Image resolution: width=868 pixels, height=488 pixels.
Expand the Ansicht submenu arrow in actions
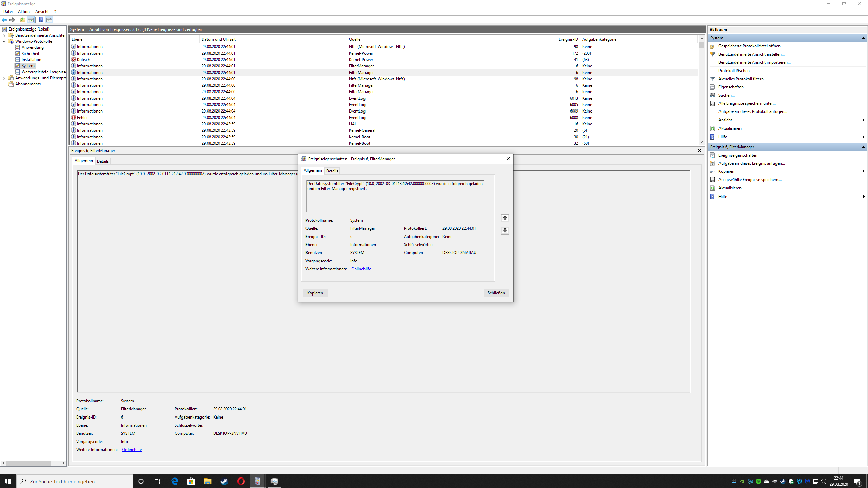tap(863, 120)
